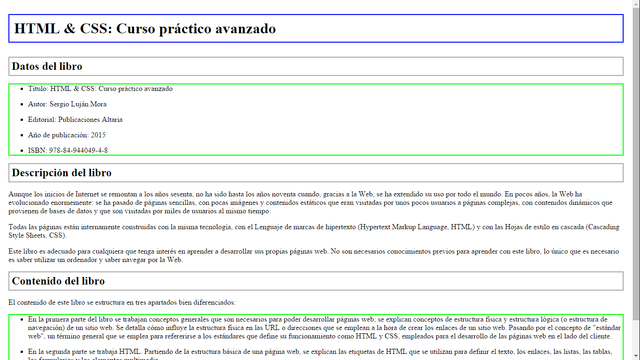The image size is (640, 360).
Task: Click the Editorial: Publicaciones Altaria item
Action: [x=75, y=120]
